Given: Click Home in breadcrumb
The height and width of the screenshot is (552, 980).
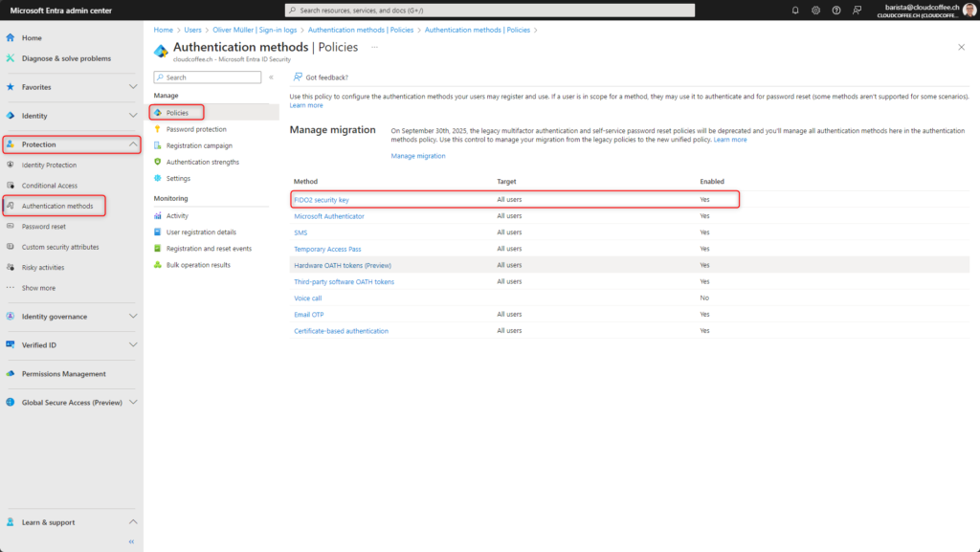Looking at the screenshot, I should click(163, 30).
